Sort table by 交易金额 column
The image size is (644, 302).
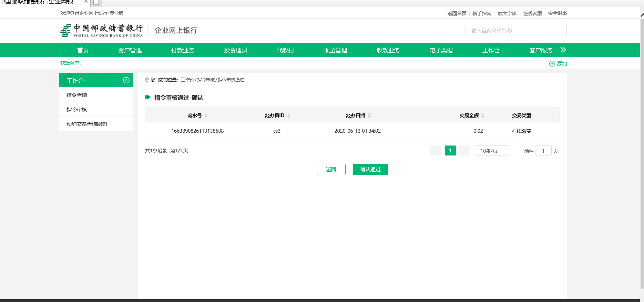tap(483, 115)
